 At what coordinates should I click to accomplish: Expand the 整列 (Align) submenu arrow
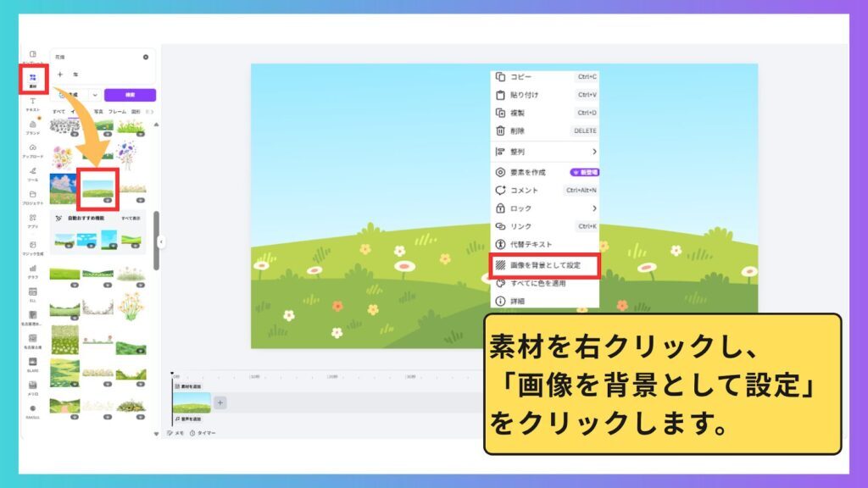click(594, 152)
